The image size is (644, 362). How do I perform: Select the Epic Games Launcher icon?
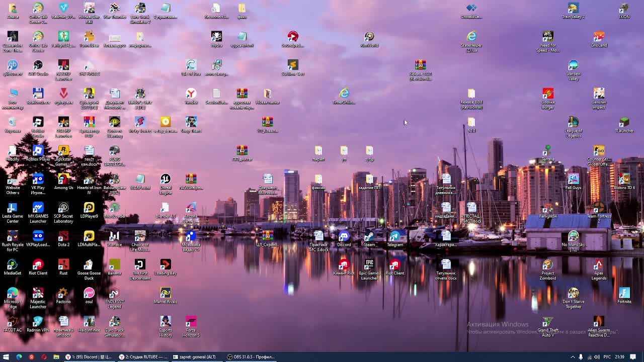click(369, 269)
